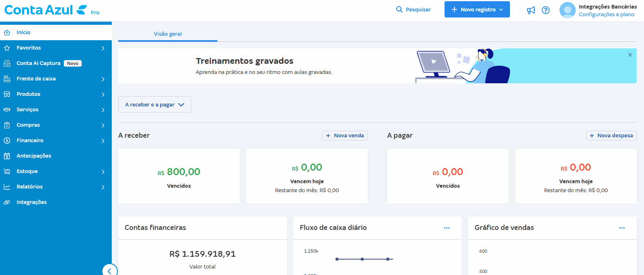
Task: Expand the Relatórios submenu chevron
Action: click(103, 187)
